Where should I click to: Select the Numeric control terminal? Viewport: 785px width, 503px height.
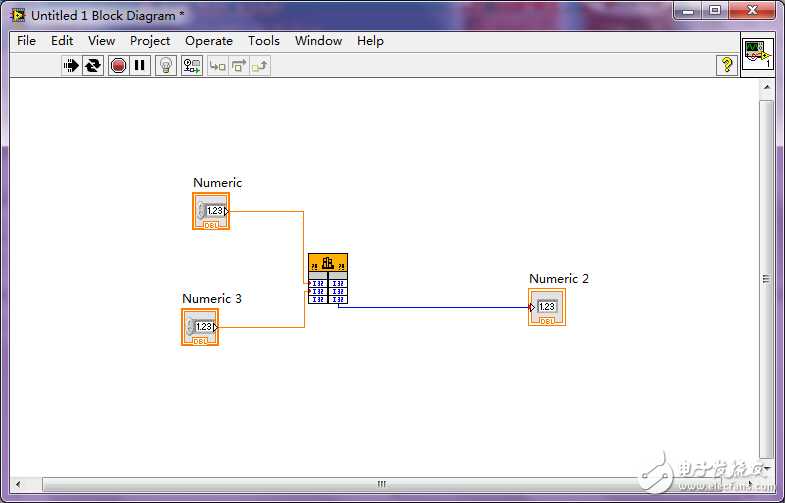coord(211,211)
